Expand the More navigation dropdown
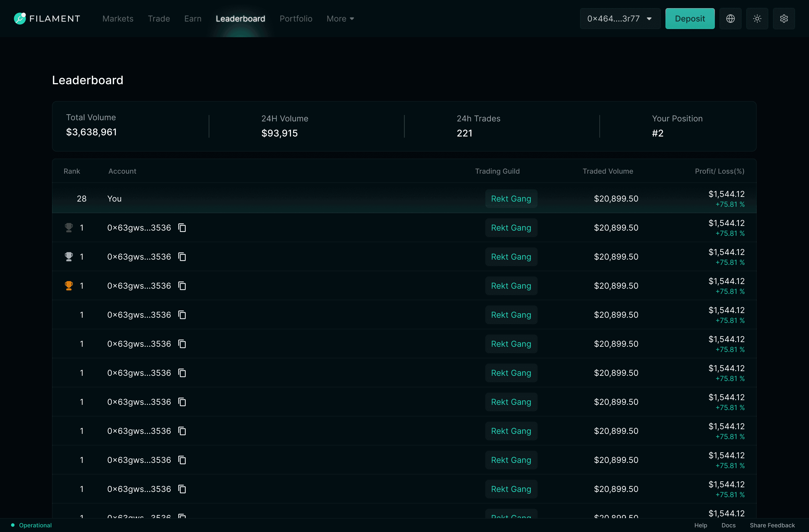Viewport: 809px width, 532px height. (340, 19)
